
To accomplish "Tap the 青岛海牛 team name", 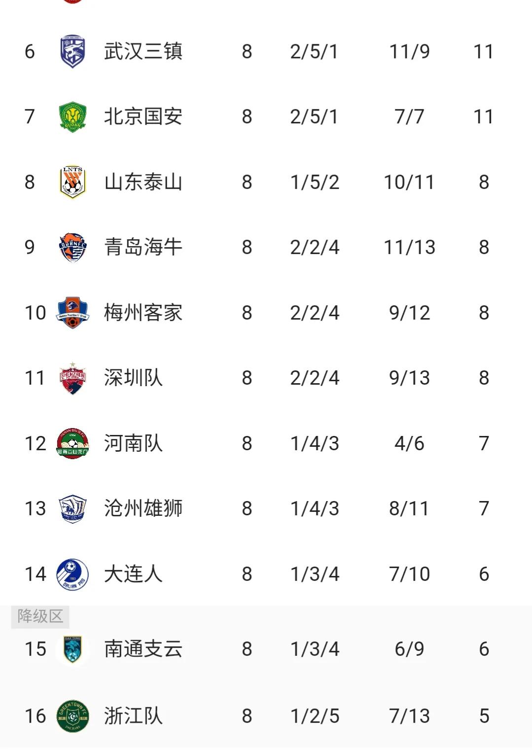I will point(143,247).
